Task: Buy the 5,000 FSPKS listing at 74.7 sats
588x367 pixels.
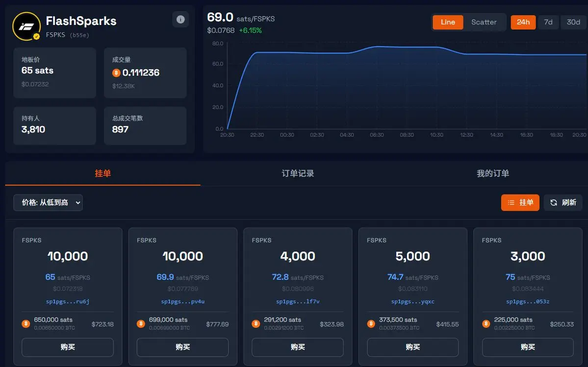Action: (413, 347)
